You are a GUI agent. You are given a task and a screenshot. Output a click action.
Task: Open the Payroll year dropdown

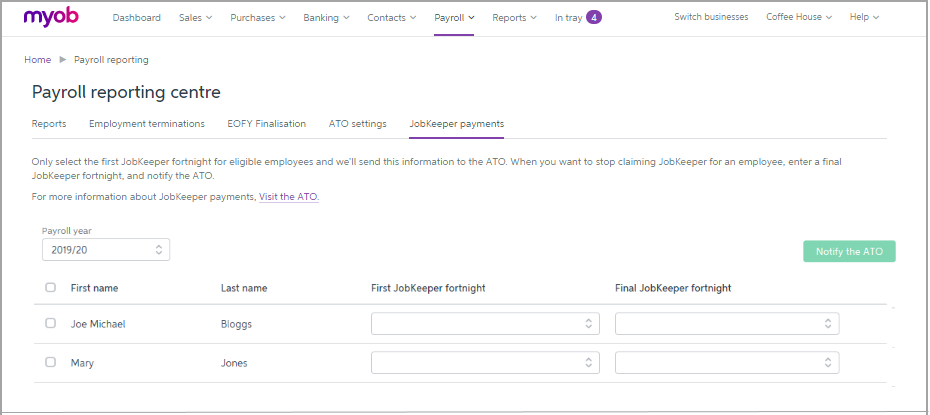click(105, 249)
